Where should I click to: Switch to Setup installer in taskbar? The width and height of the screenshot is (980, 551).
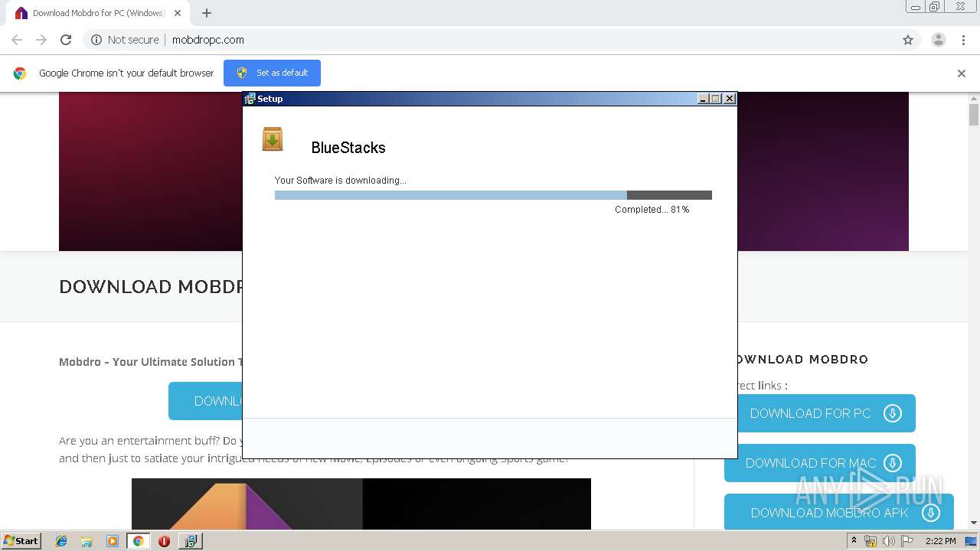click(190, 541)
